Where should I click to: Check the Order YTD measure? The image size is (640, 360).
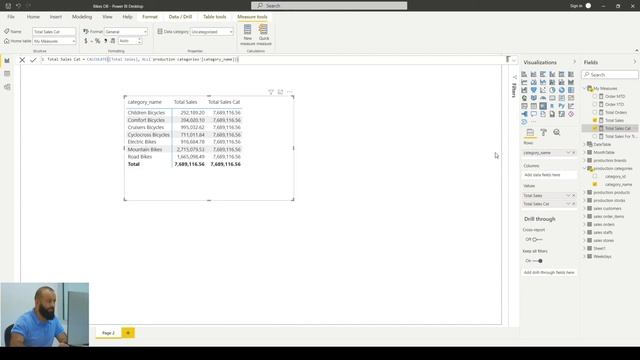[x=595, y=104]
